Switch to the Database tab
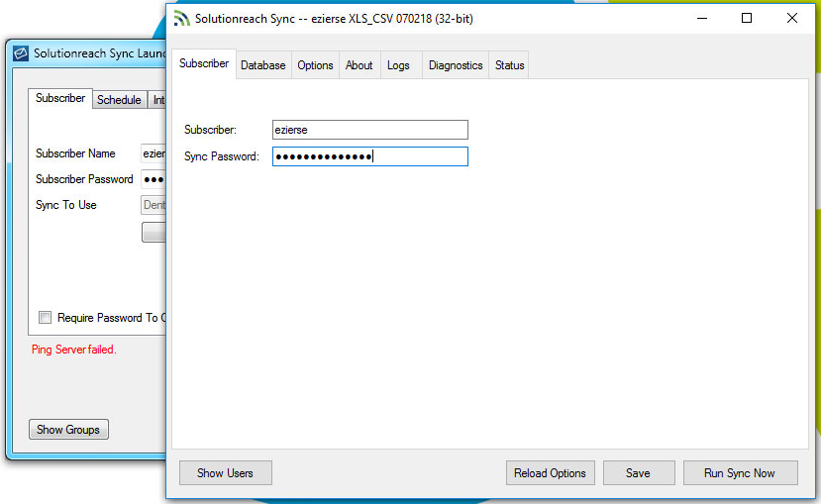 262,65
